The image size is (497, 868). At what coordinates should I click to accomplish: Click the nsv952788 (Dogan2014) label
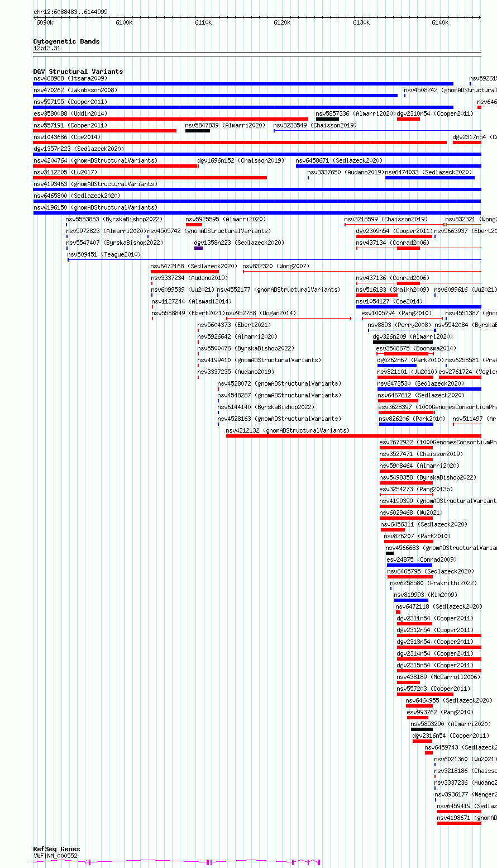point(261,313)
